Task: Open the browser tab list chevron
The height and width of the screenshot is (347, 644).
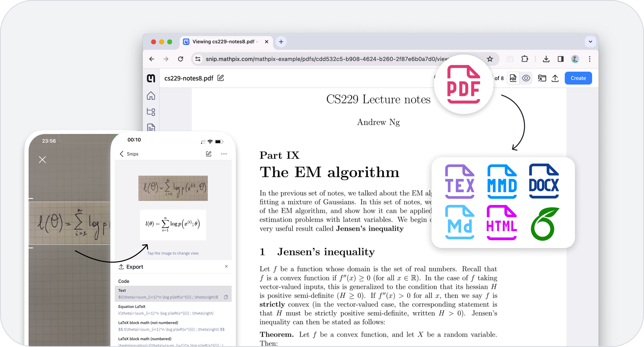Action: pos(590,42)
